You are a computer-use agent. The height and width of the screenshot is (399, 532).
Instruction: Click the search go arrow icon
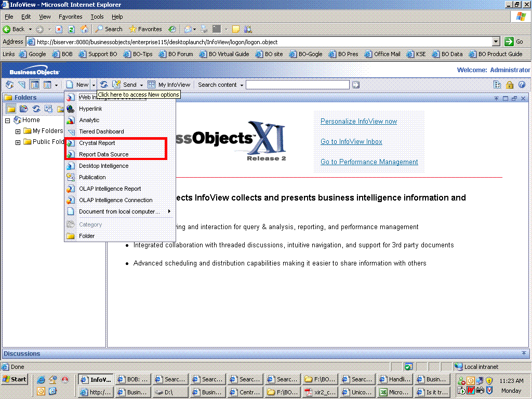(x=355, y=85)
